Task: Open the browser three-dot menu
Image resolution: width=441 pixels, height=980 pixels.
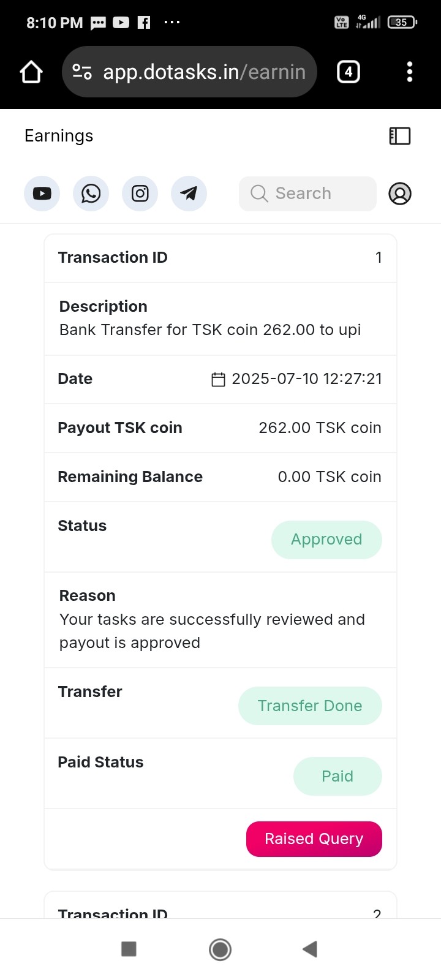Action: click(409, 72)
